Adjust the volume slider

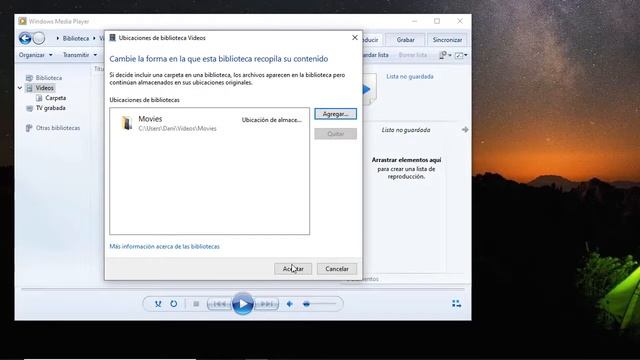click(x=320, y=304)
